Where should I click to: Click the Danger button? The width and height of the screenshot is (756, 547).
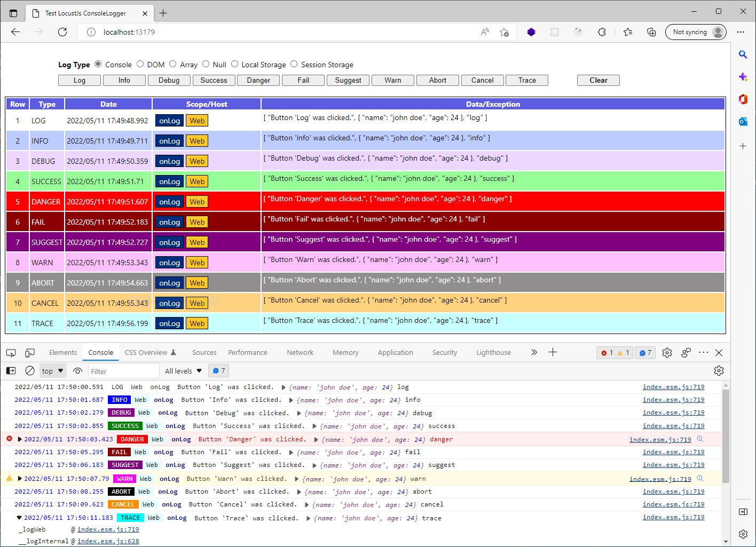pos(258,80)
